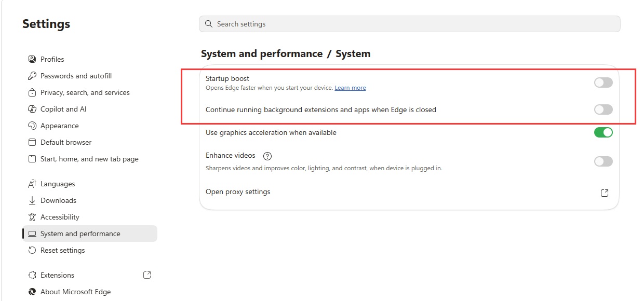Click the magnifier icon in search box

[x=209, y=24]
